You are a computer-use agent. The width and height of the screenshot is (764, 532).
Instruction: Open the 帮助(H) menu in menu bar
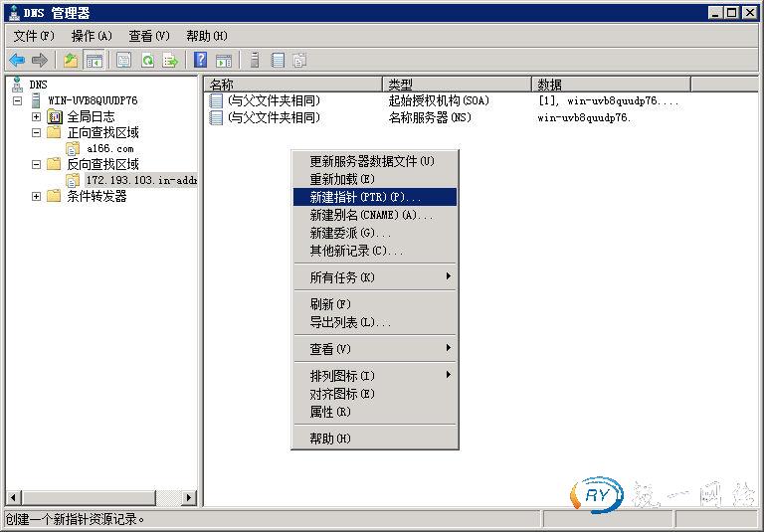(207, 36)
